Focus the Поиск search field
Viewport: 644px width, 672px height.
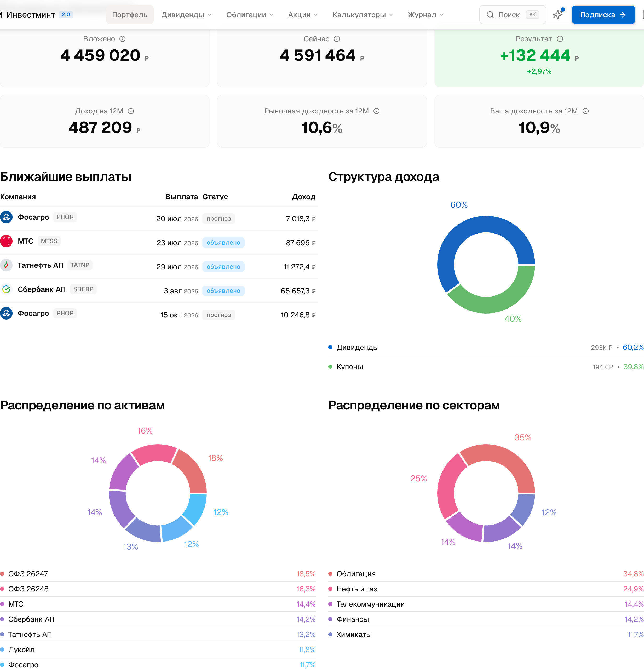tap(512, 15)
